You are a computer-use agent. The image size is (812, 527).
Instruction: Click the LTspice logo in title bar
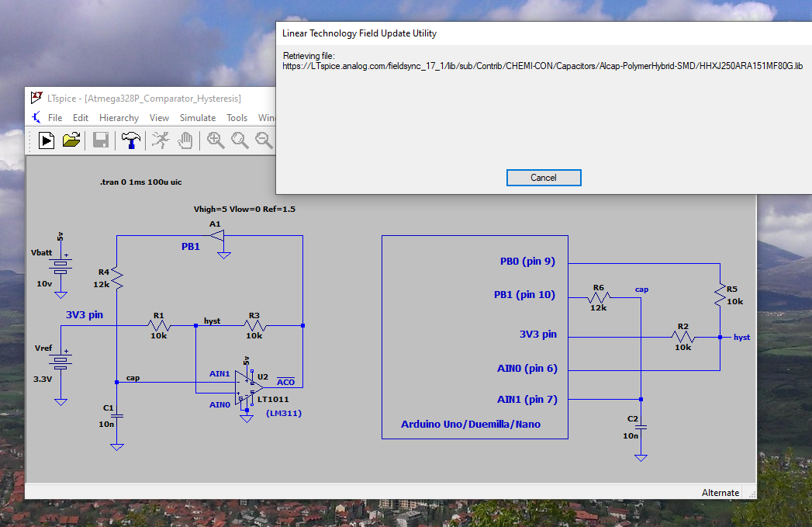tap(36, 98)
